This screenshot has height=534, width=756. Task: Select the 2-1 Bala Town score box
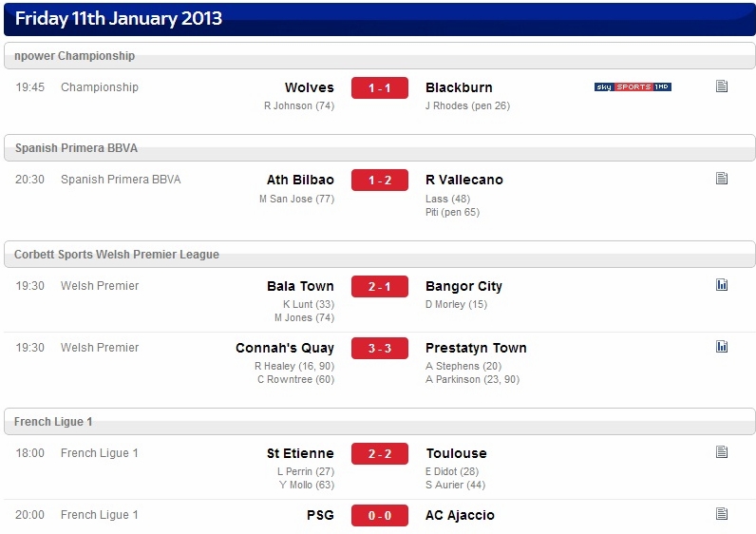380,287
